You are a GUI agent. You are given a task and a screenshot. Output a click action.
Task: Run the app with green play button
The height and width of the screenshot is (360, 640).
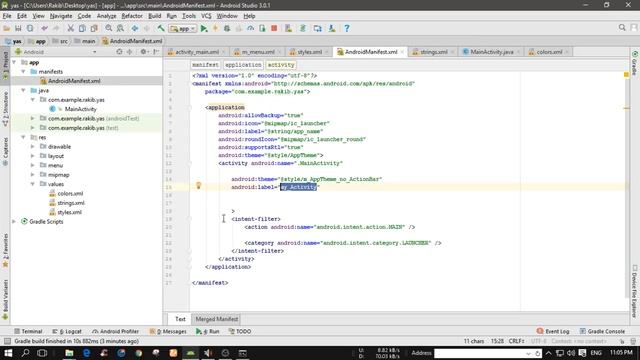(x=204, y=28)
